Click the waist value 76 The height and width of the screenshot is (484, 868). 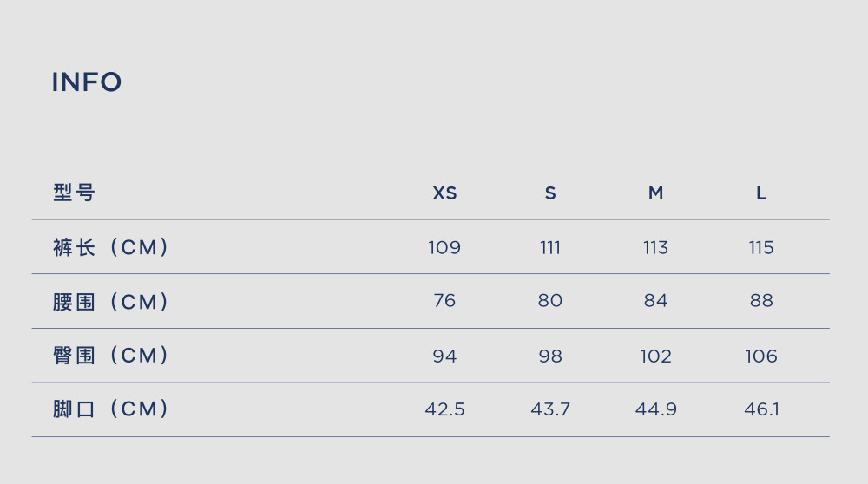[x=444, y=300]
